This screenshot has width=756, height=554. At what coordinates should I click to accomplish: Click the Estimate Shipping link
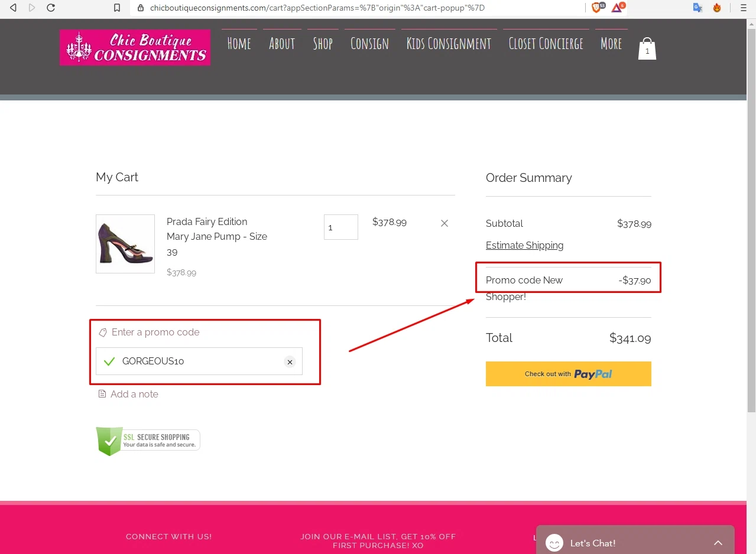tap(524, 245)
